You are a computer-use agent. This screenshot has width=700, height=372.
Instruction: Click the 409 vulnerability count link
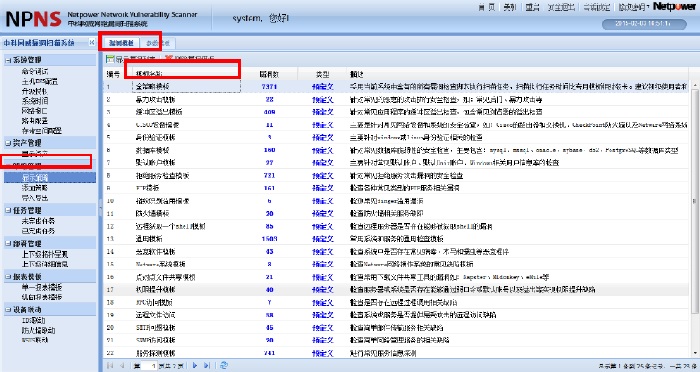(x=269, y=112)
